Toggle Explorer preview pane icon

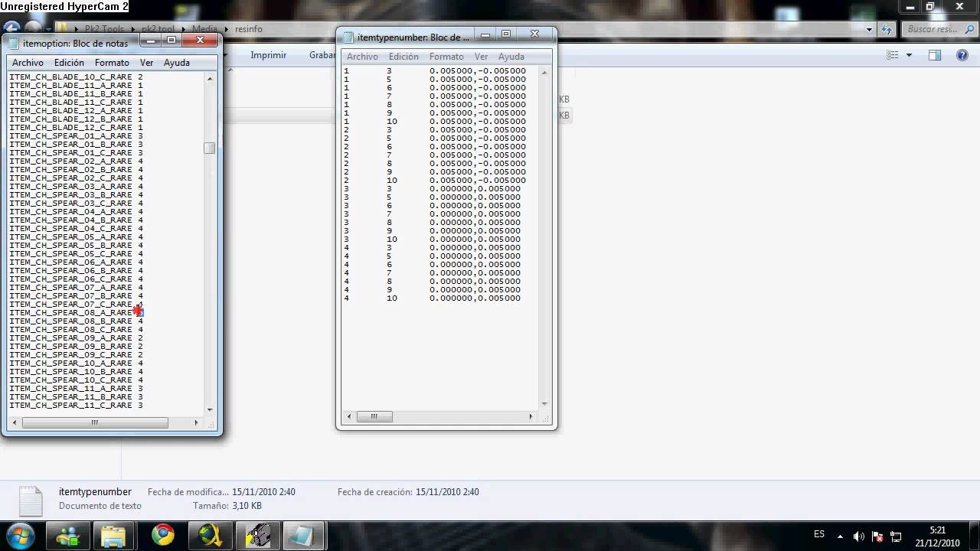(x=935, y=55)
